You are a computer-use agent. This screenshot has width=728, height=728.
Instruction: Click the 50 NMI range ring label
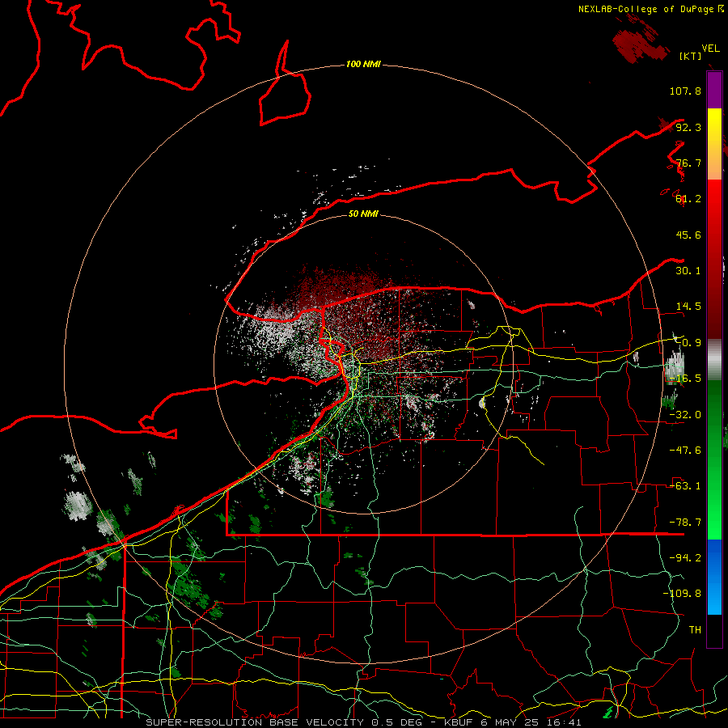pos(363,214)
